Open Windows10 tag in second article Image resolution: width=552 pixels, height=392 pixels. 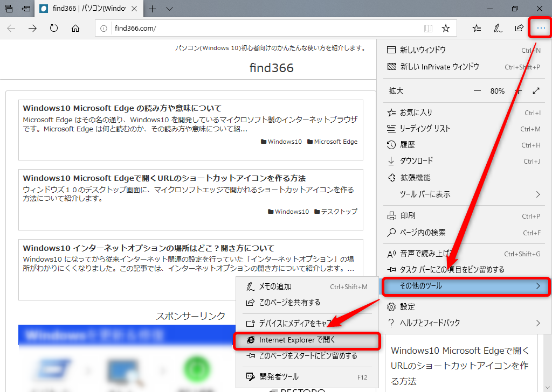click(288, 212)
